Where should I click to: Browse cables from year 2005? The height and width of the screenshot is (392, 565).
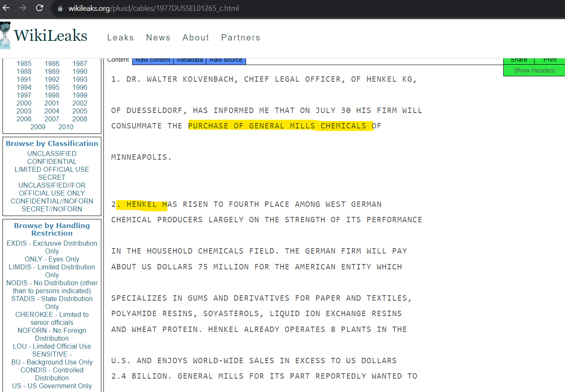[80, 111]
